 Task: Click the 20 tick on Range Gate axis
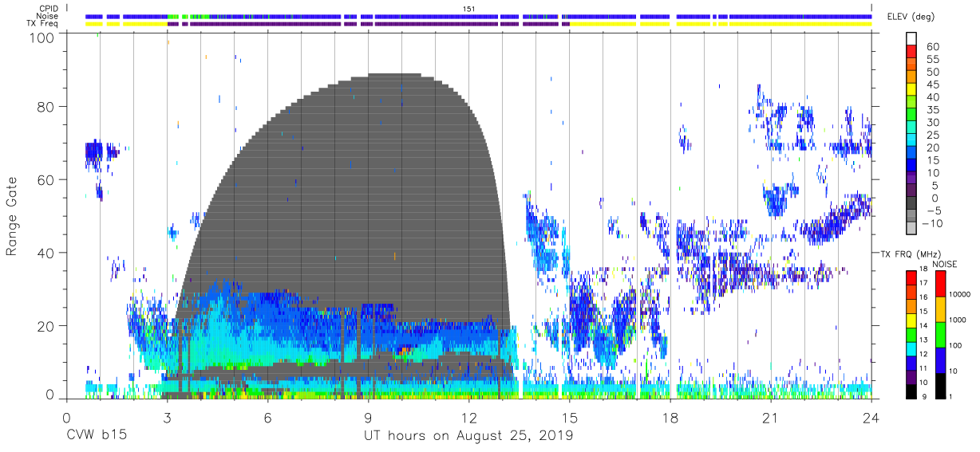pyautogui.click(x=47, y=326)
